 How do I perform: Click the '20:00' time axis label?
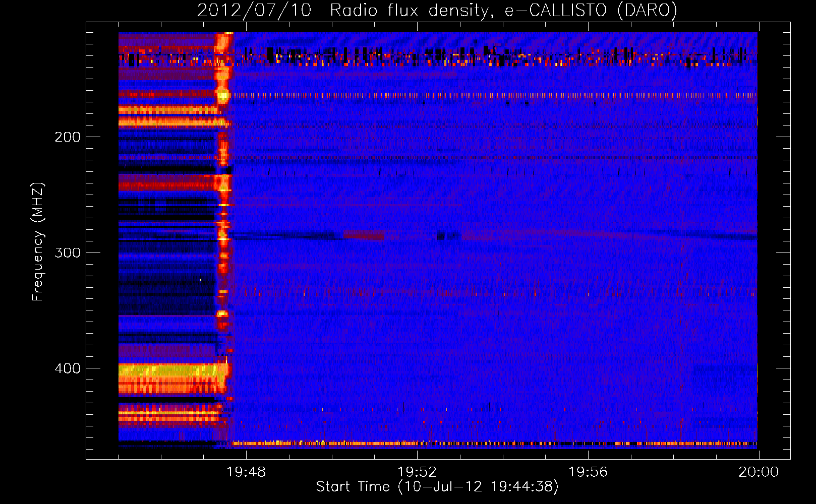click(759, 472)
